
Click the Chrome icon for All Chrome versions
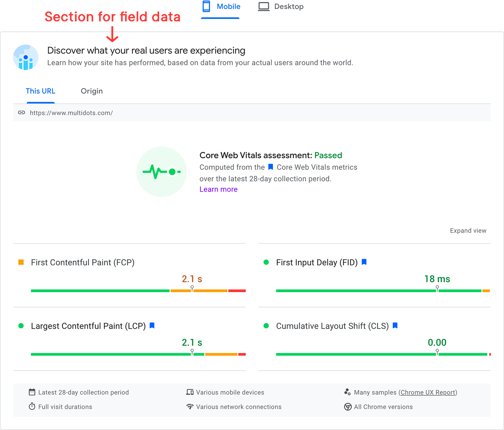click(x=348, y=407)
